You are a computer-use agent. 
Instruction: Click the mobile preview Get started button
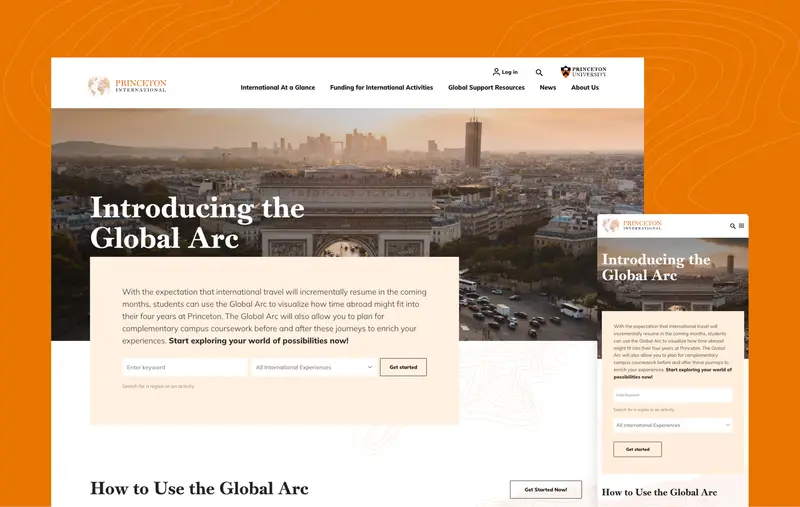(x=637, y=449)
